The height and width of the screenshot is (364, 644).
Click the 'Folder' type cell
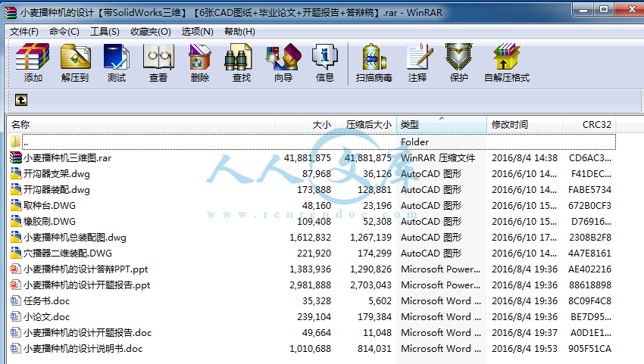click(x=415, y=142)
